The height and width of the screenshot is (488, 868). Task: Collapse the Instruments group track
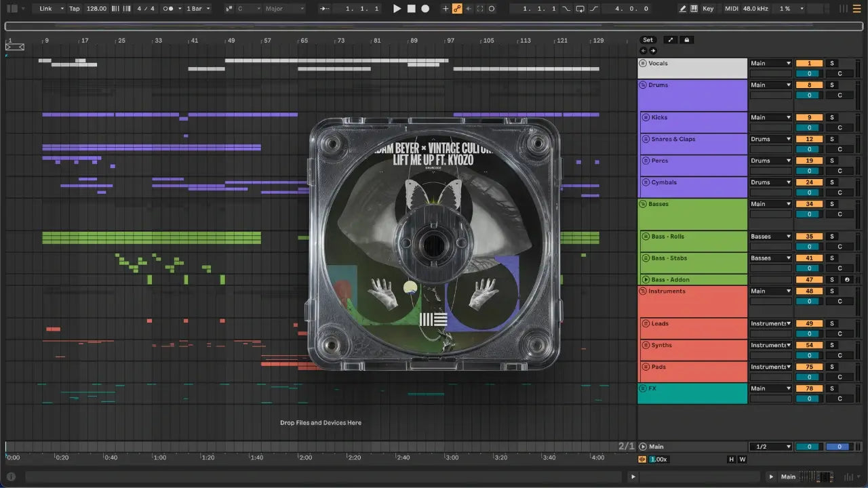point(643,291)
